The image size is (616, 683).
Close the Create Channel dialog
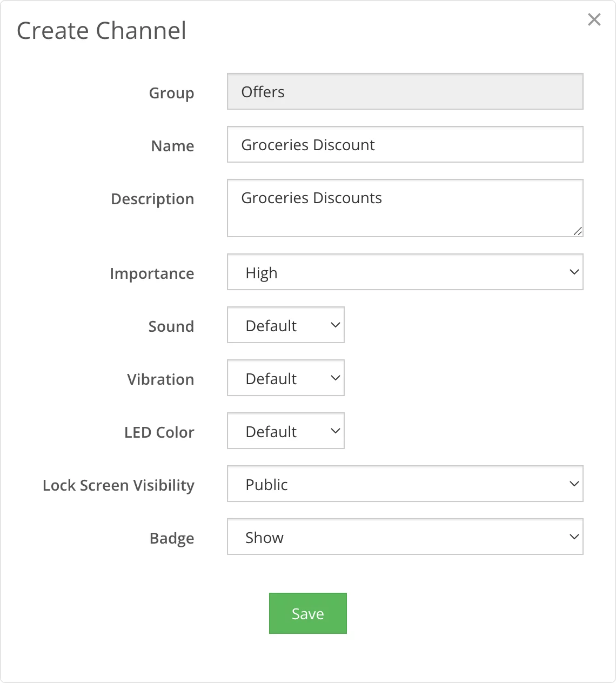pos(594,20)
